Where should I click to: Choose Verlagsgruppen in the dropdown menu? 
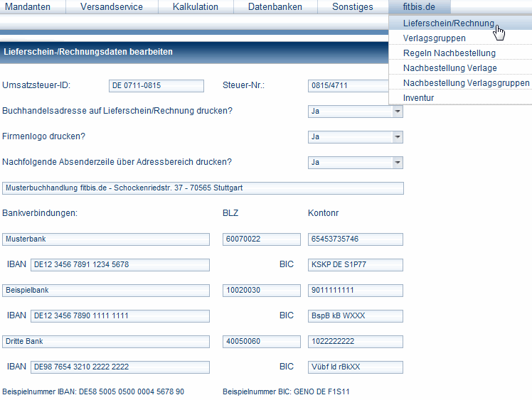[x=434, y=38]
